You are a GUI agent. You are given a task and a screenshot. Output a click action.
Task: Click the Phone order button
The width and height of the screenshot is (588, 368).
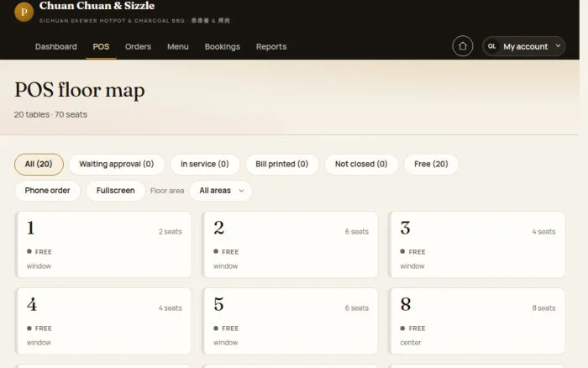click(47, 191)
